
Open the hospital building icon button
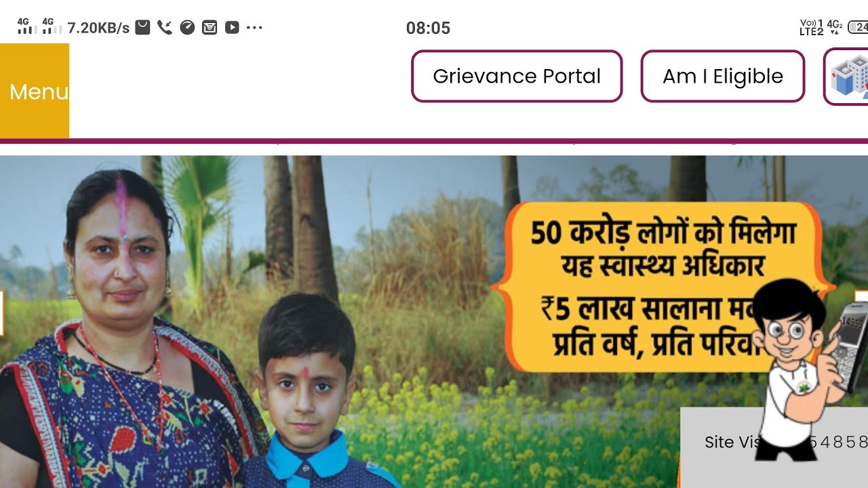846,76
